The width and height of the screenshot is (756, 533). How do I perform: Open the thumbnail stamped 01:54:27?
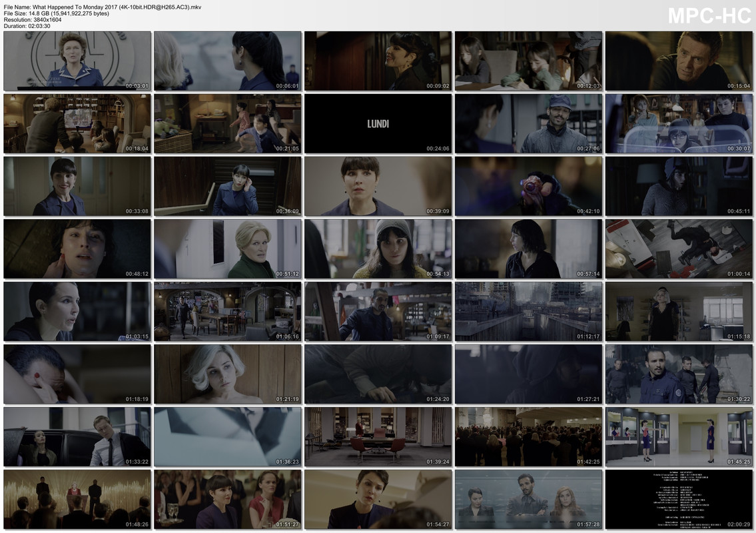tap(378, 500)
